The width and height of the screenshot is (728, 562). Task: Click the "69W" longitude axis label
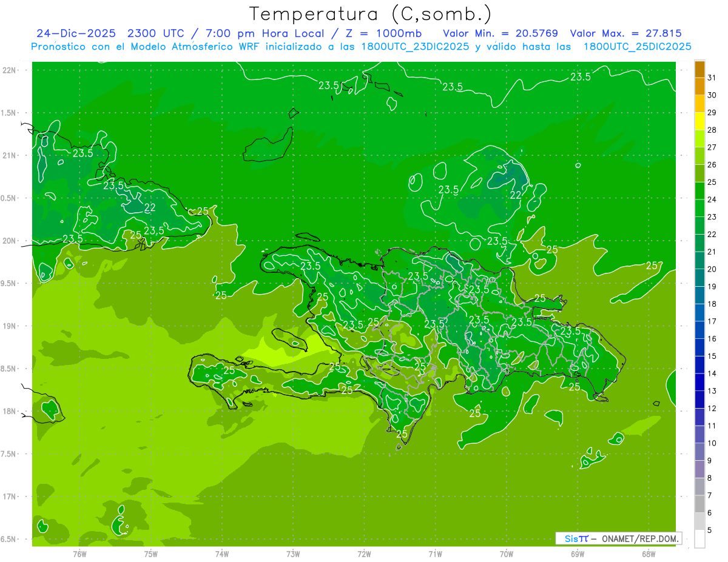[578, 554]
